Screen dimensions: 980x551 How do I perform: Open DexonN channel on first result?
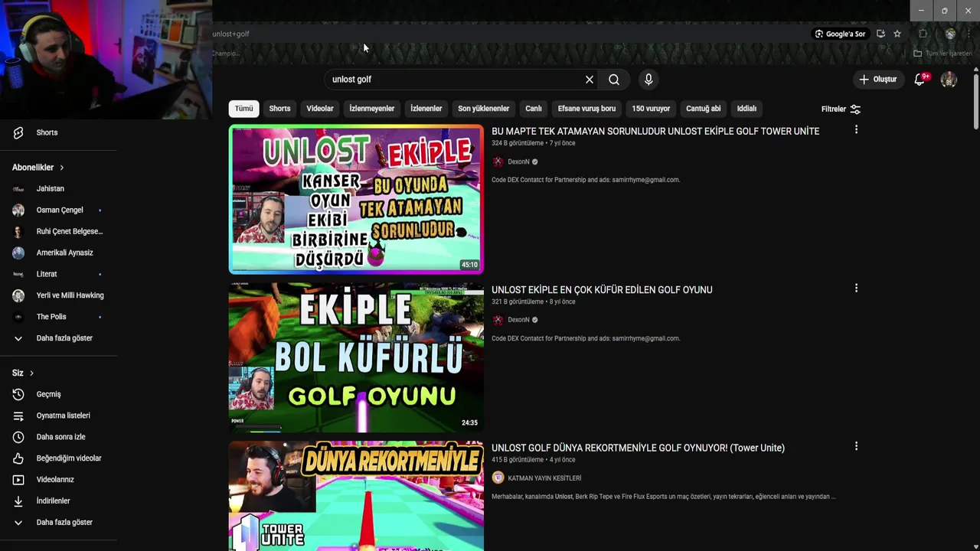518,161
